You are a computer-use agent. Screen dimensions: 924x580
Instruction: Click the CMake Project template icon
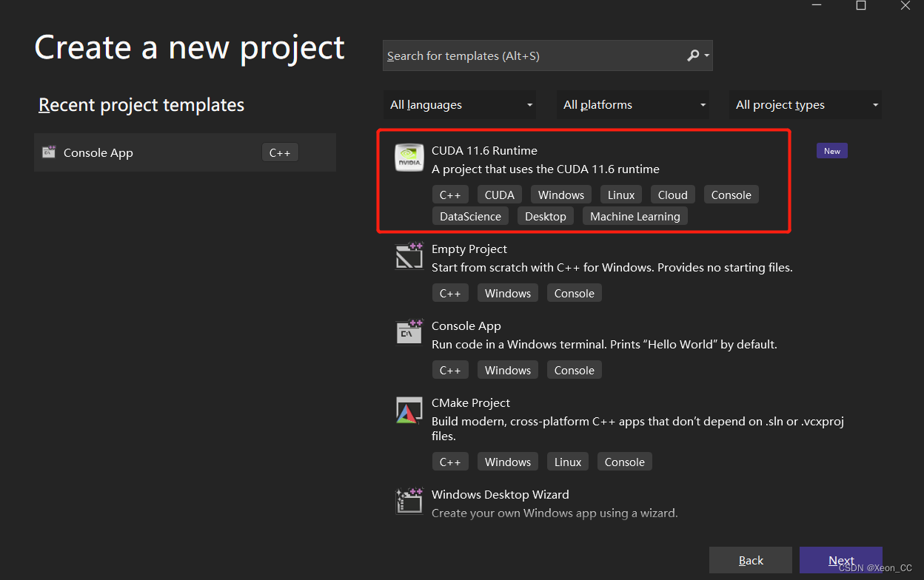[x=409, y=410]
